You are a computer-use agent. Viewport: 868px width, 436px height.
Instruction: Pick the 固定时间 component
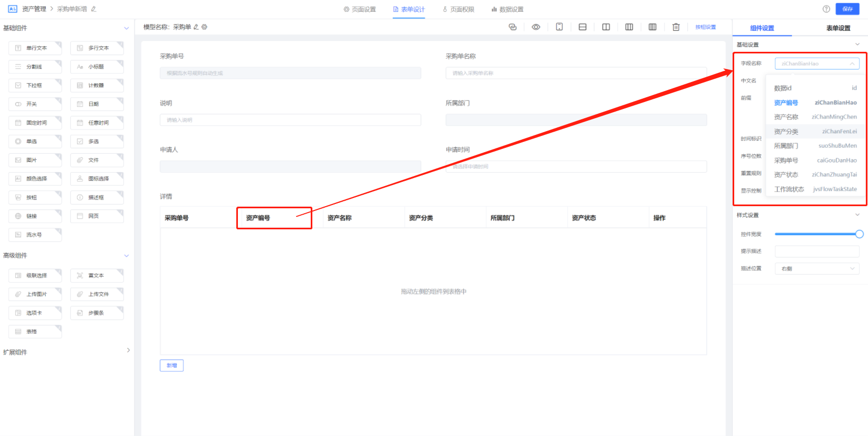pyautogui.click(x=35, y=123)
